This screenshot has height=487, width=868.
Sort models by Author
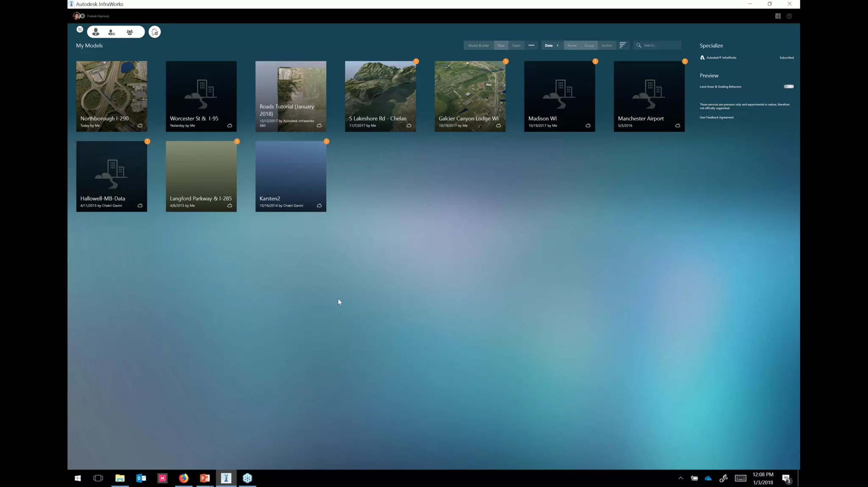coord(606,45)
